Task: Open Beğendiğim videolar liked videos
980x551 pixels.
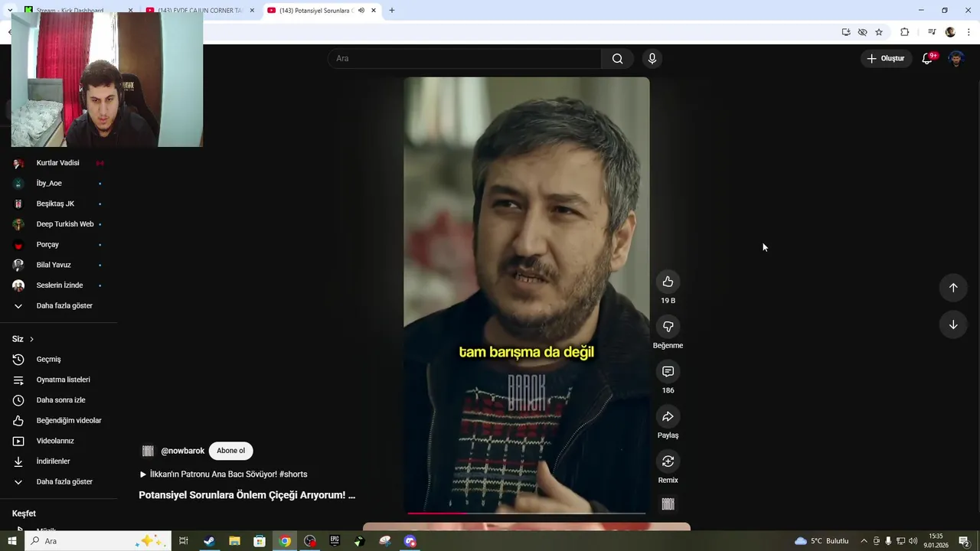Action: [x=58, y=421]
